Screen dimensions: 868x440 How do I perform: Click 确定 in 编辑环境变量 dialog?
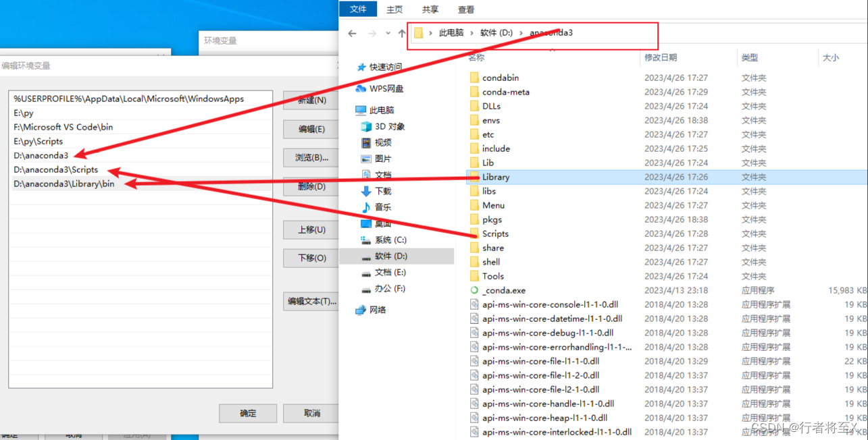tap(248, 413)
